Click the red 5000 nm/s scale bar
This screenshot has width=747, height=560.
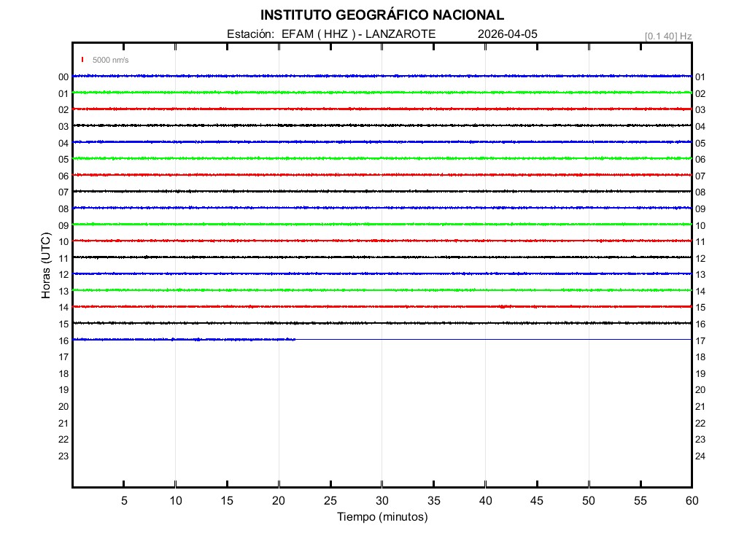[83, 60]
